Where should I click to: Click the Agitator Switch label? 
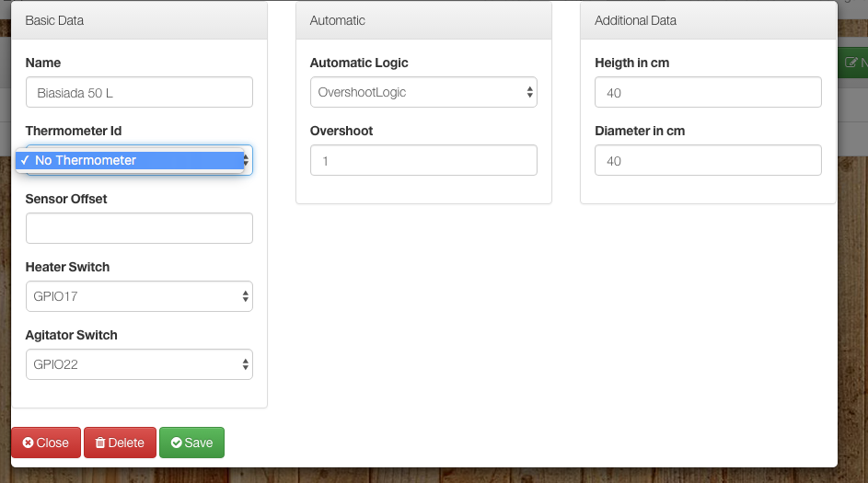(x=71, y=335)
